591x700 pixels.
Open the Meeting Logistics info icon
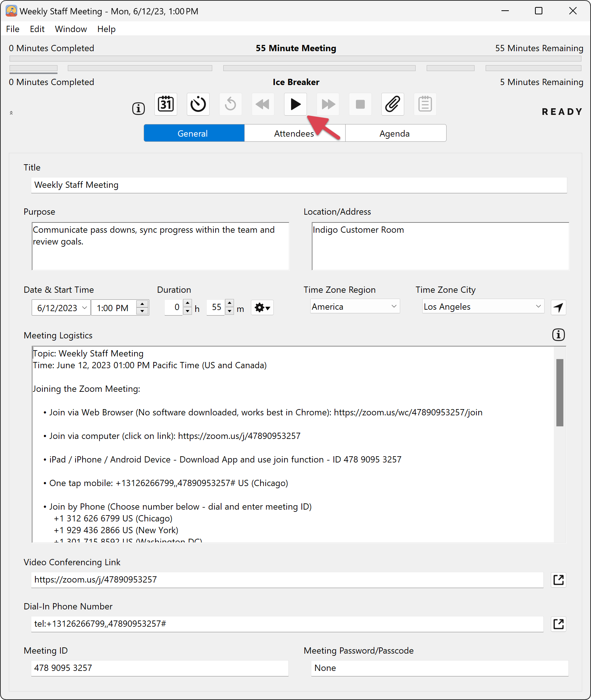[558, 335]
